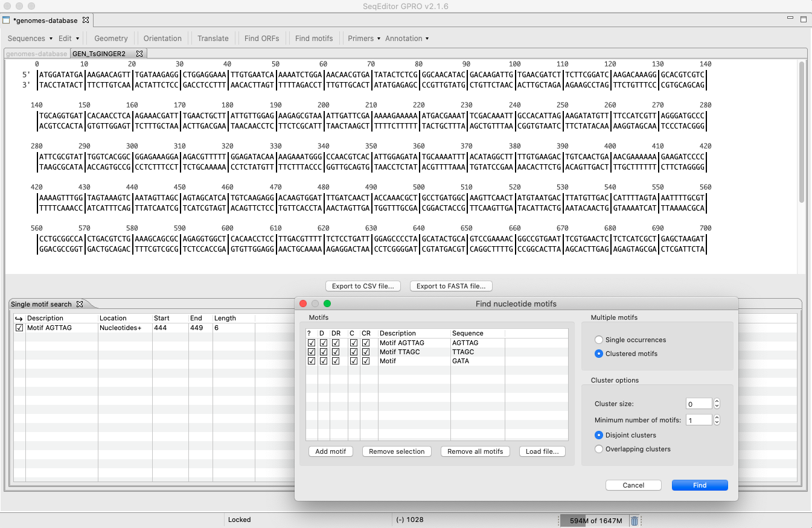Viewport: 812px width, 528px height.
Task: Close the Single motif search panel
Action: click(x=79, y=304)
